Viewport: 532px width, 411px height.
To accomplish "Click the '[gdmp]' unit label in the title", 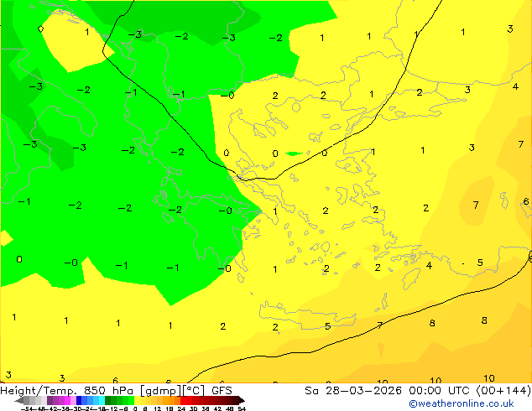I will pos(159,391).
